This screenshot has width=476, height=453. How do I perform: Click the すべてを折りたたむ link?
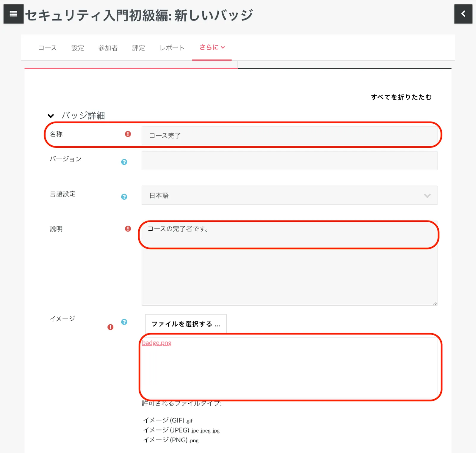click(x=401, y=97)
